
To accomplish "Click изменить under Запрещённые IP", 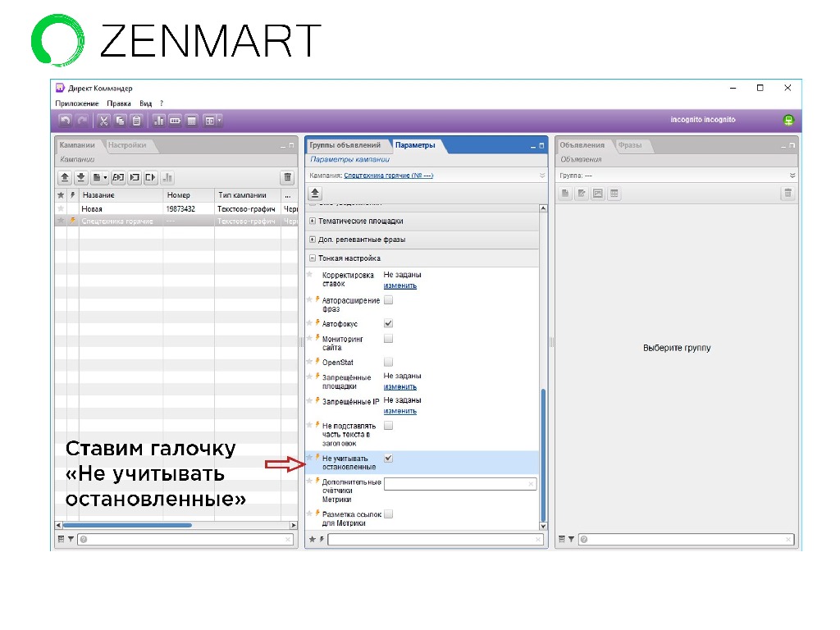I will [400, 411].
